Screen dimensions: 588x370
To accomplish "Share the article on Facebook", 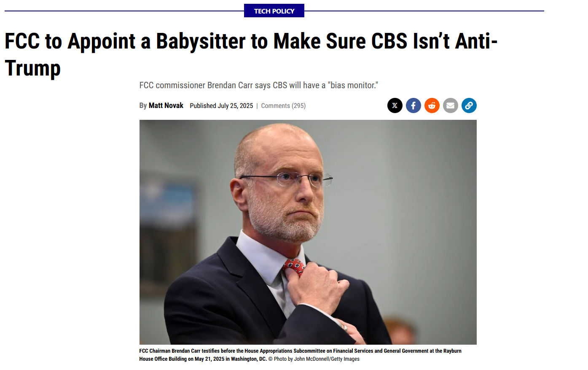I will 413,105.
